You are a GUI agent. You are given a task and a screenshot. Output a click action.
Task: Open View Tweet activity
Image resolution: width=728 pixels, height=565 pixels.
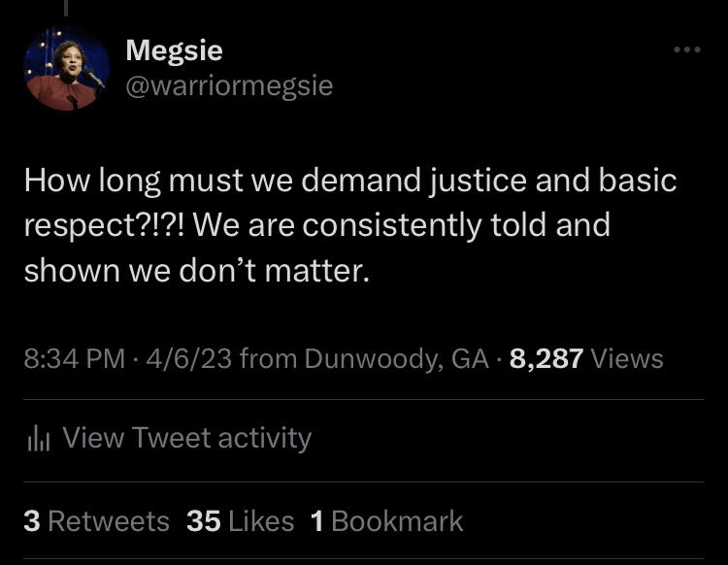coord(186,439)
